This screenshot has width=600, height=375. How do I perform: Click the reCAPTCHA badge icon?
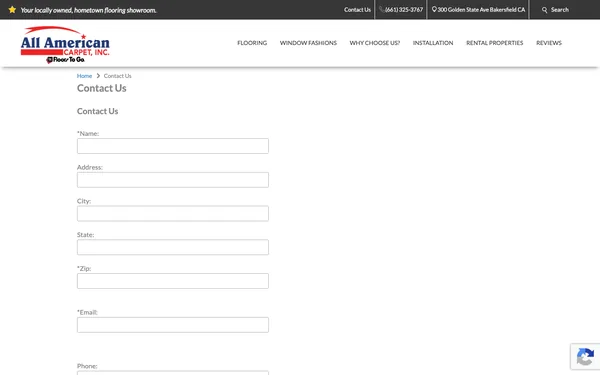(x=585, y=357)
